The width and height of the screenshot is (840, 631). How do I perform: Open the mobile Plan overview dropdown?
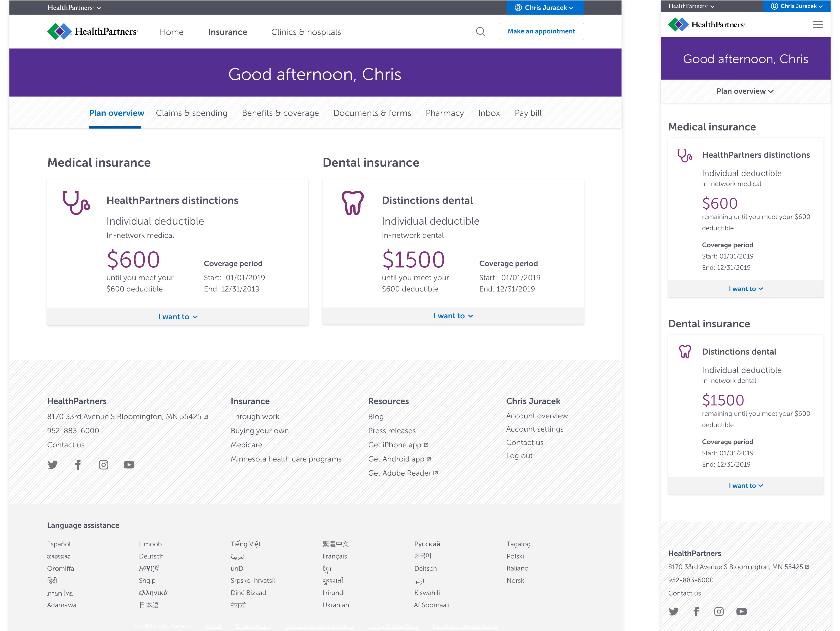pyautogui.click(x=745, y=91)
